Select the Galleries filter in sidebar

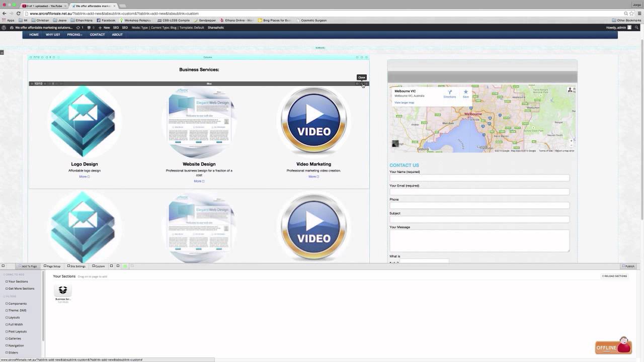click(x=14, y=338)
